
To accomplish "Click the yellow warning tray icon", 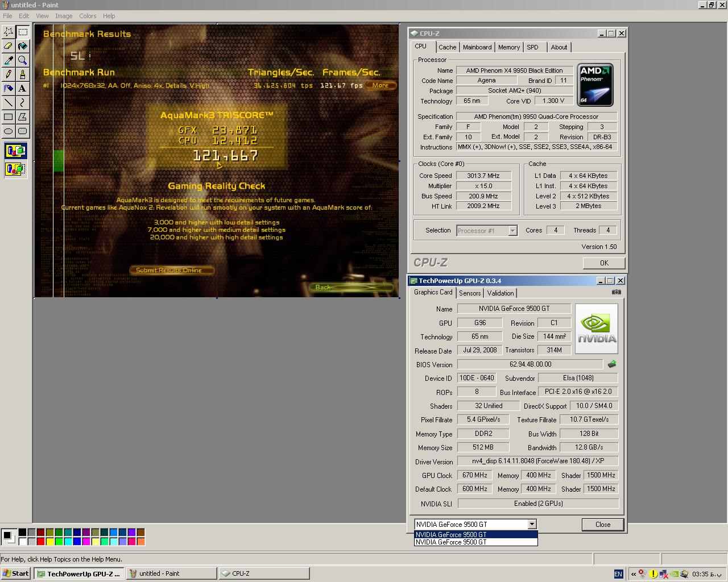I will (653, 574).
